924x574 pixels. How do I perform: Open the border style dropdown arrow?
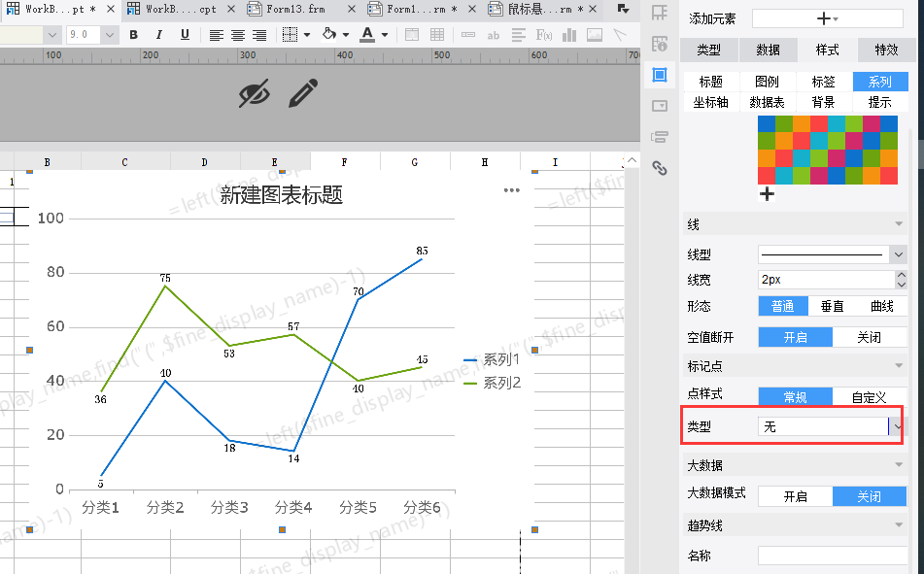click(307, 35)
